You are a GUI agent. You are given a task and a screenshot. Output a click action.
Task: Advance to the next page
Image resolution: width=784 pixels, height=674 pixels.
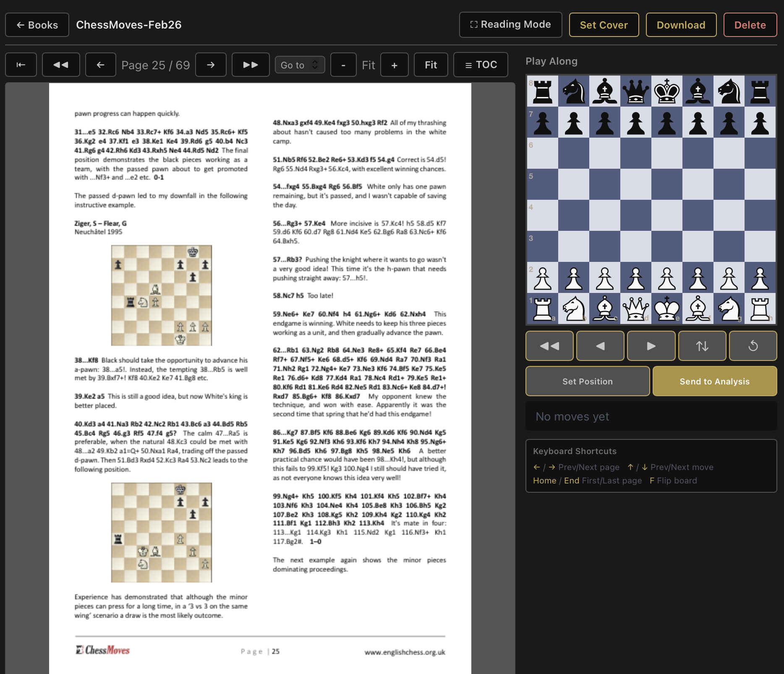click(x=211, y=65)
